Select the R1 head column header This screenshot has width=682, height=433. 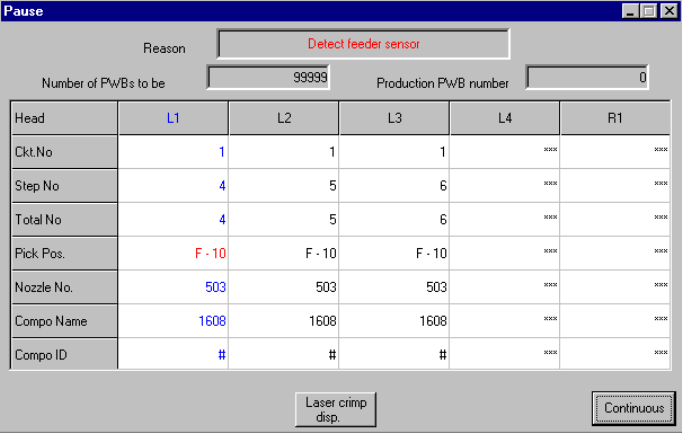tap(615, 118)
